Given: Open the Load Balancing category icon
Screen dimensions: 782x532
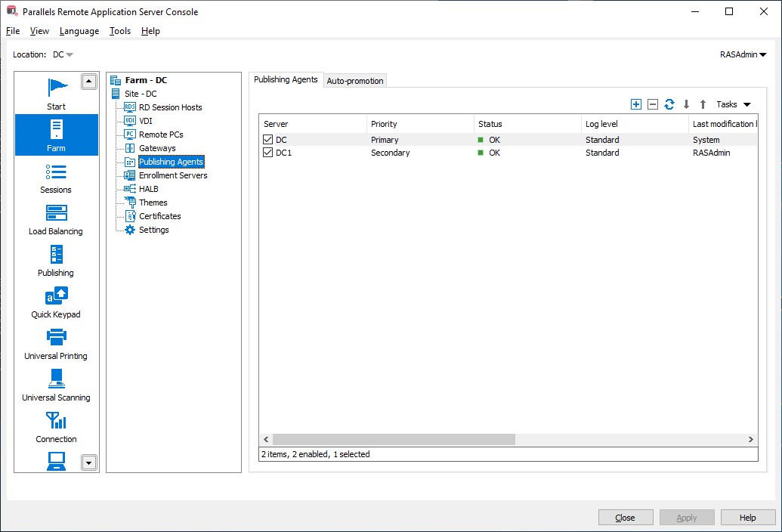Looking at the screenshot, I should pos(57,213).
